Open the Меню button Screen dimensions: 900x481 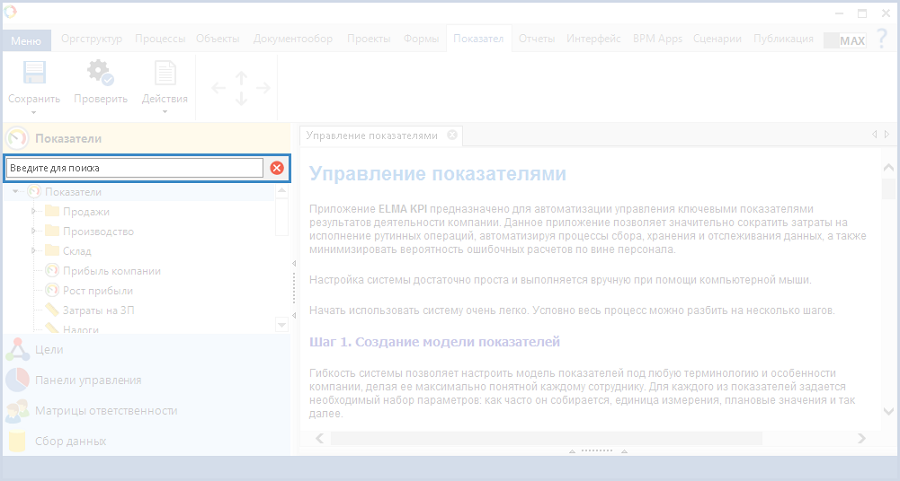coord(26,41)
